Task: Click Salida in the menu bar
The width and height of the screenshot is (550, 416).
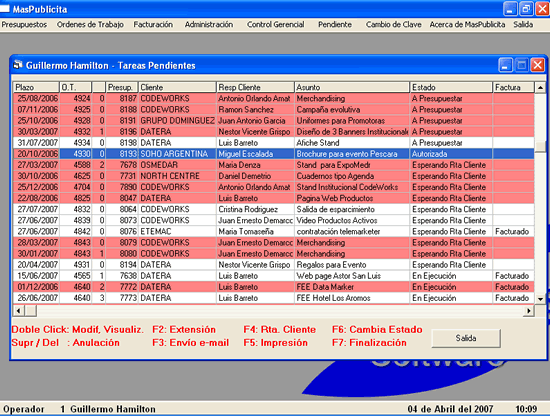Action: (x=523, y=25)
